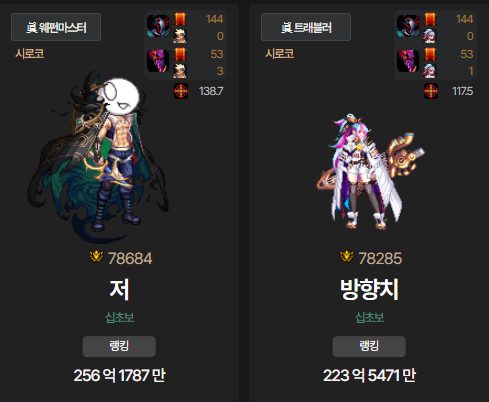
Task: Open ranking for character 방향치
Action: tap(369, 346)
